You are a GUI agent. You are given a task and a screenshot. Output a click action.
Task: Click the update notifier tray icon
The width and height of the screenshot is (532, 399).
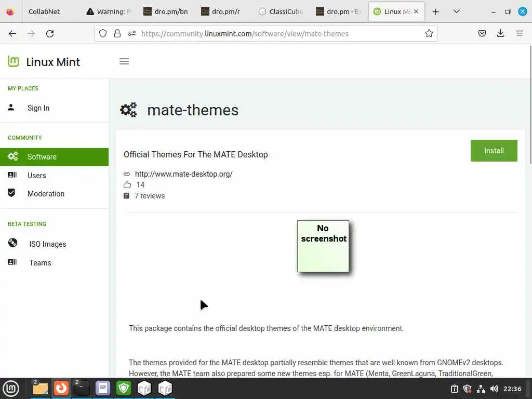[454, 389]
